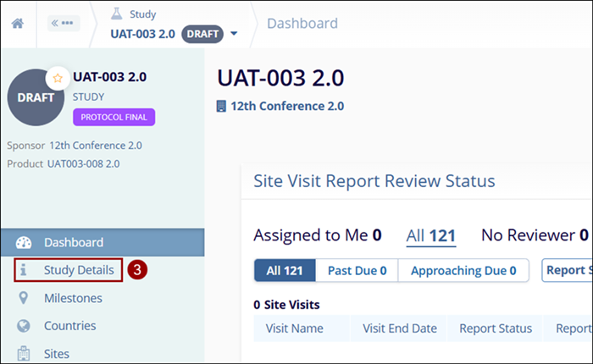Click the home icon in breadcrumb
593x364 pixels.
17,23
